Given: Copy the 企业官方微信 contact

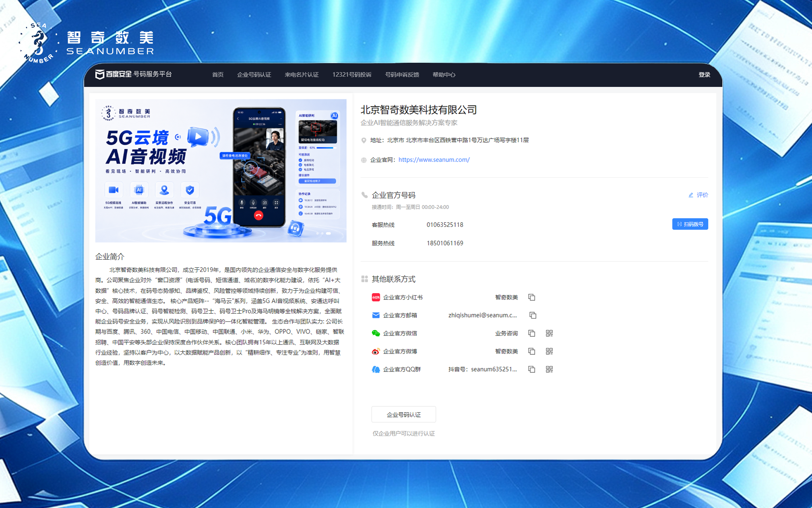Looking at the screenshot, I should 532,333.
